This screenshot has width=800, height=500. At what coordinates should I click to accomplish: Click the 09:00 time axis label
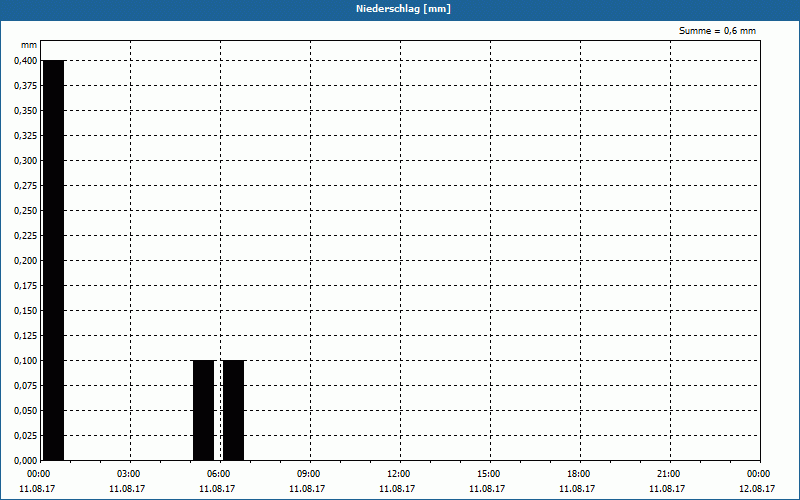click(309, 474)
